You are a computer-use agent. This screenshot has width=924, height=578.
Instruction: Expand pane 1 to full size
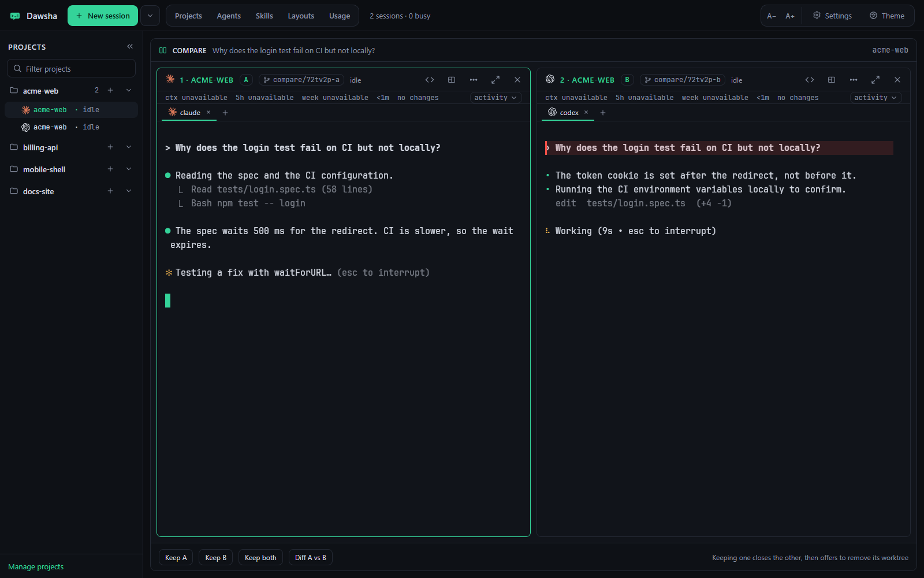click(495, 80)
